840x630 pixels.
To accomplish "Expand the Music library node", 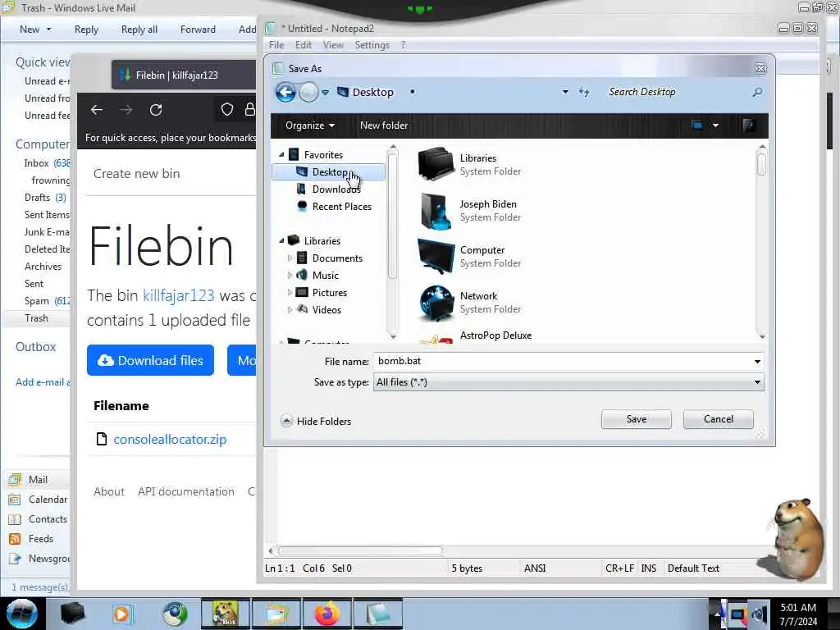I will coord(290,276).
